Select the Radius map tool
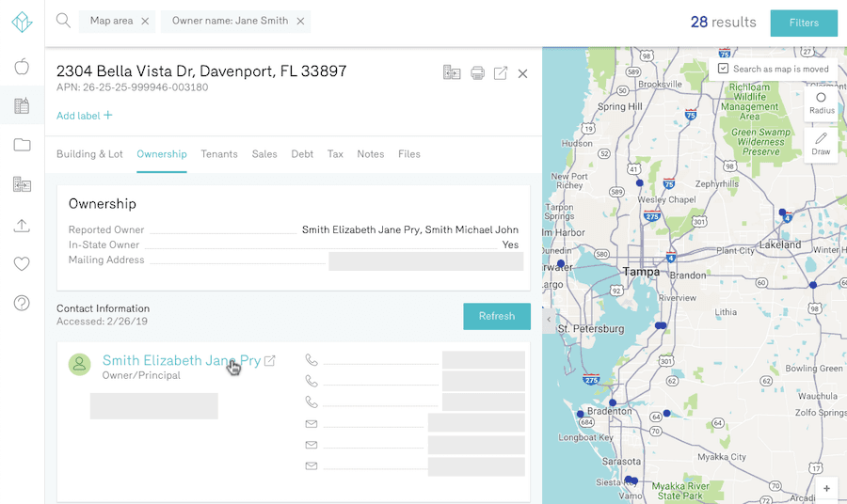This screenshot has width=847, height=504. [x=821, y=102]
